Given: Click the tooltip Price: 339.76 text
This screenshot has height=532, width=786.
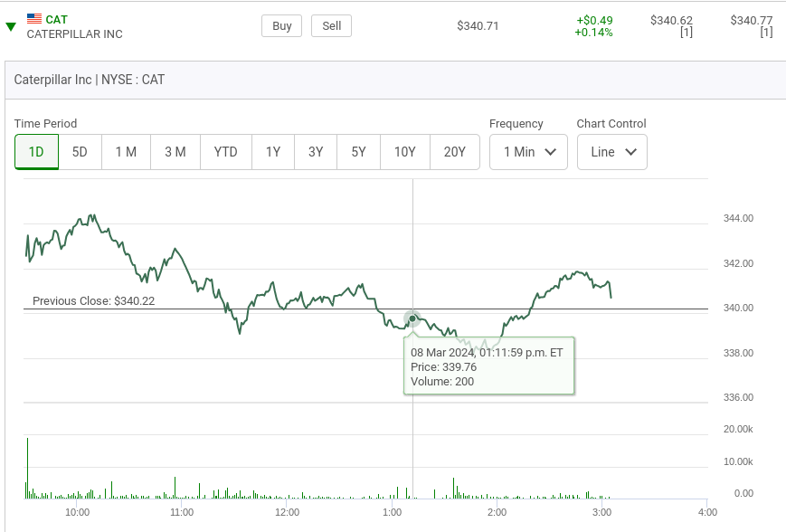Looking at the screenshot, I should tap(443, 367).
